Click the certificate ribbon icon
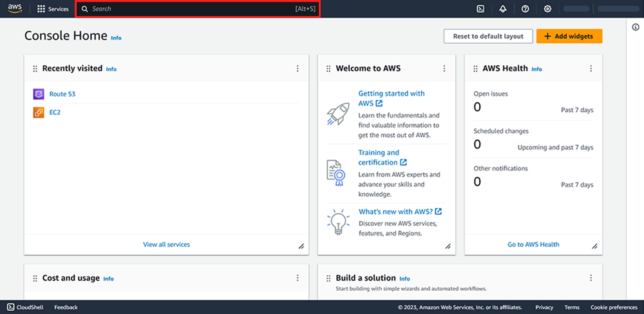Screen dimensions: 644x314 tap(336, 173)
